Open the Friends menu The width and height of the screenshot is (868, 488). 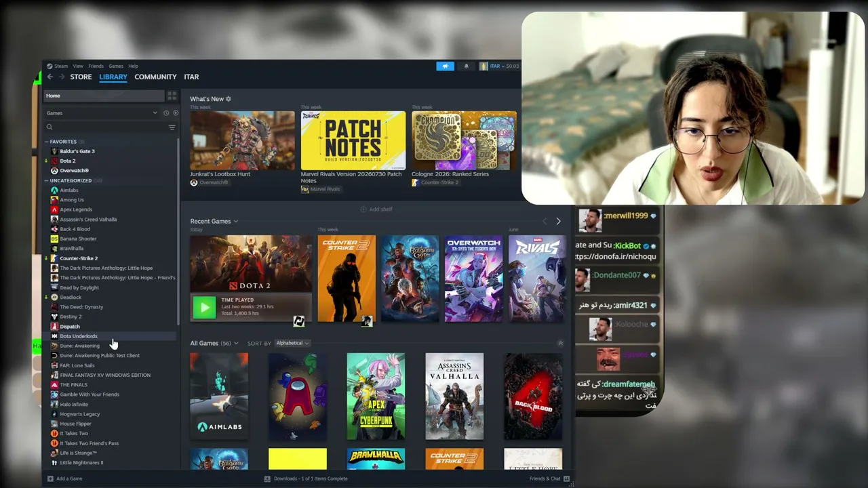pos(96,66)
